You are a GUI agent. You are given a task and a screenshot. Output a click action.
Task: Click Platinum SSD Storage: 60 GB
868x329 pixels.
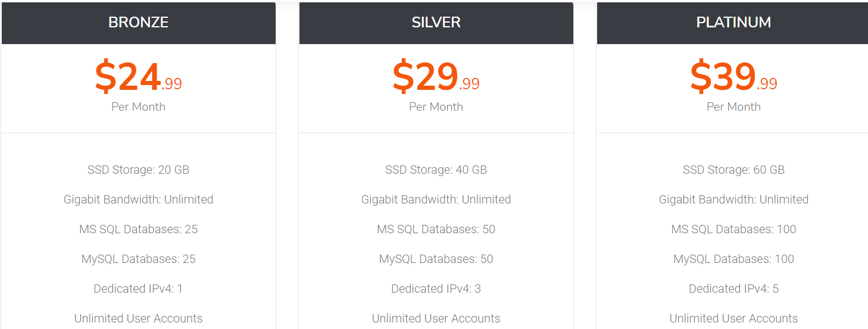pos(733,170)
